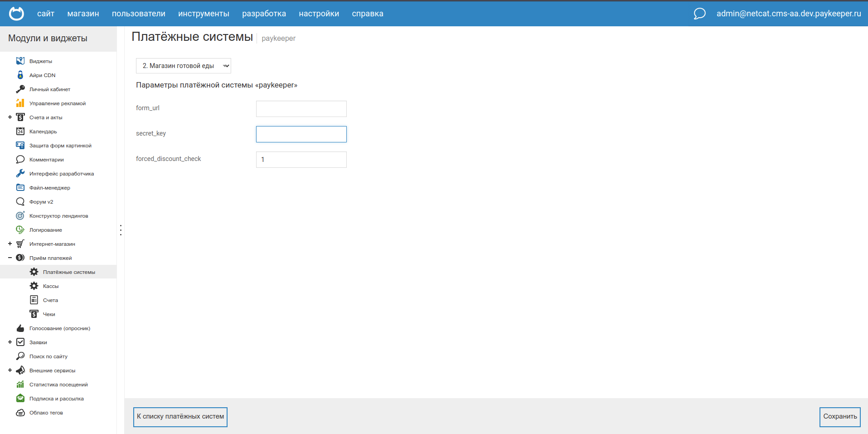Click the Статистика посещений chart icon
The image size is (868, 434).
20,384
